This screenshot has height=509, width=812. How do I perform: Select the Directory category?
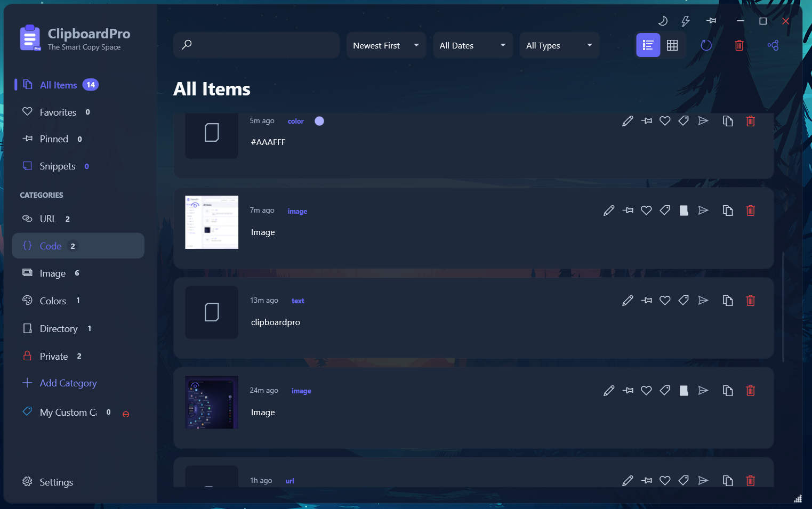click(78, 329)
